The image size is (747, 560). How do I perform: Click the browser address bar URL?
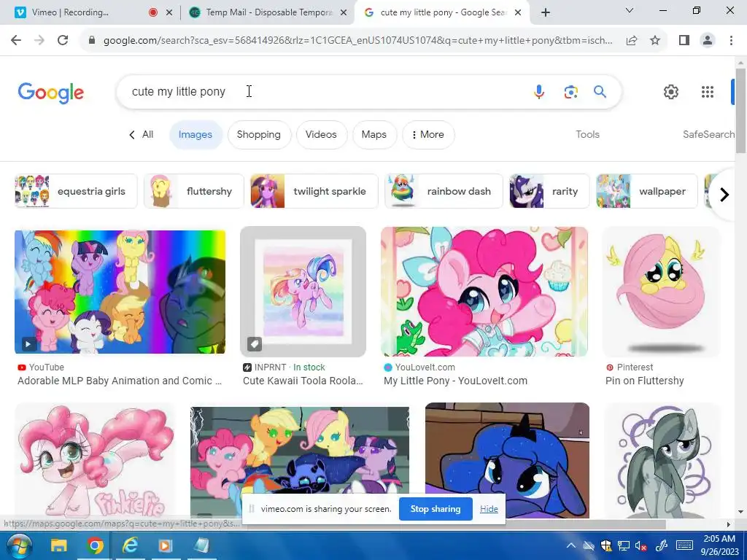[x=357, y=41]
